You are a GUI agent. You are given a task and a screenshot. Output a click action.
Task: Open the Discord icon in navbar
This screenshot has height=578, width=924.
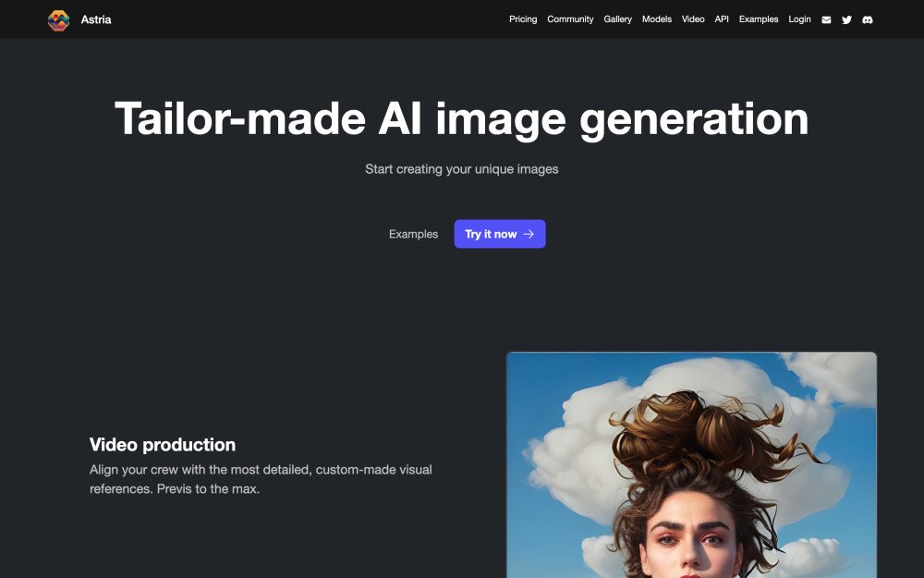[x=868, y=19]
